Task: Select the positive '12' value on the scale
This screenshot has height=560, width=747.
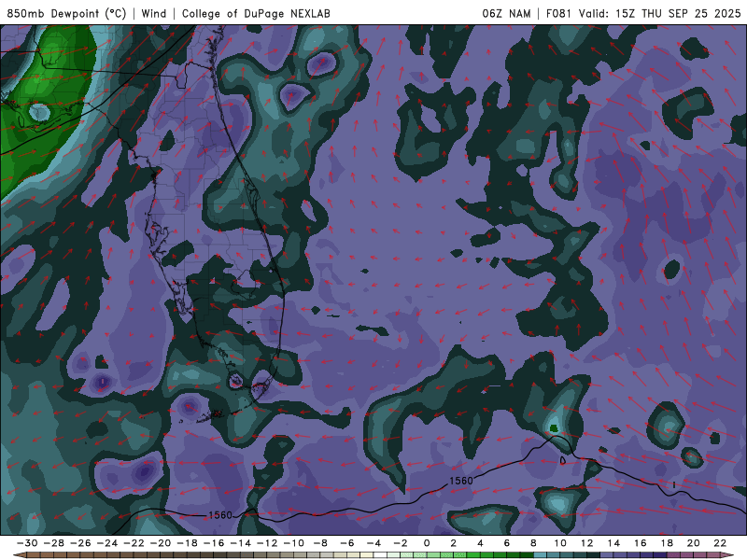Action: (x=587, y=543)
